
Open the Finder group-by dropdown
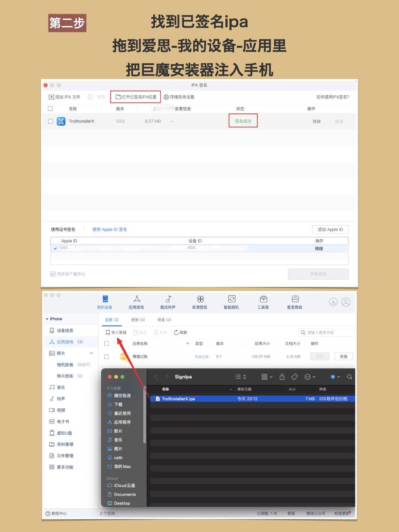pos(267,377)
